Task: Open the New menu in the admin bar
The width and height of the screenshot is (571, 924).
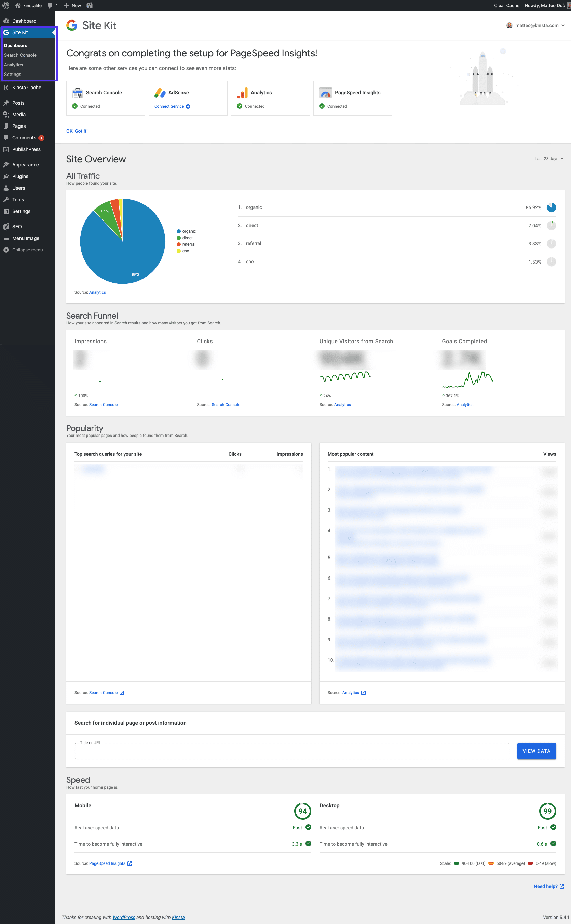Action: (x=72, y=5)
